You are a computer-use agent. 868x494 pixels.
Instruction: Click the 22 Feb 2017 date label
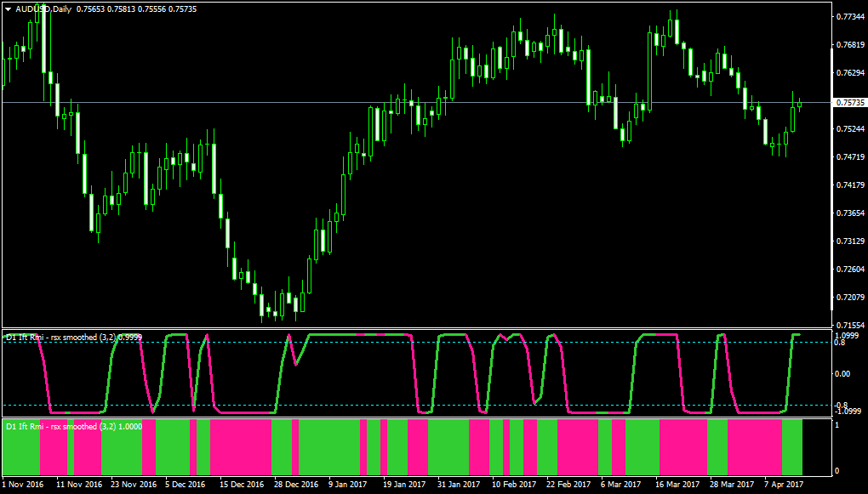568,484
